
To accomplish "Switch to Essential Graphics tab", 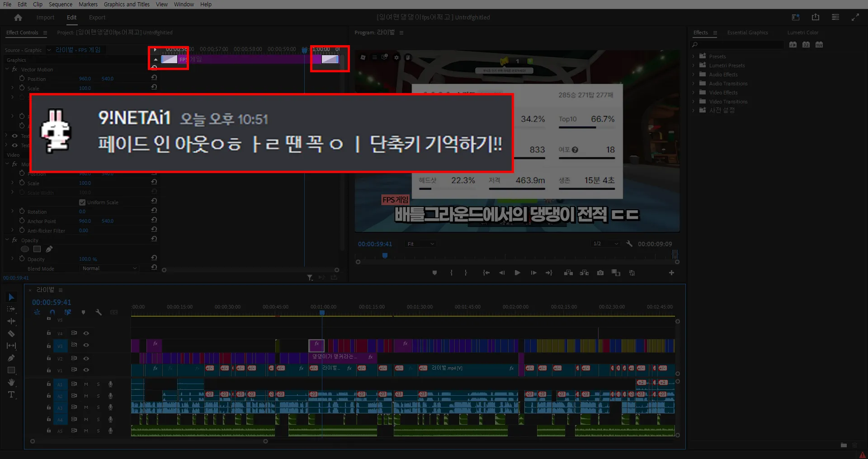I will [x=747, y=33].
